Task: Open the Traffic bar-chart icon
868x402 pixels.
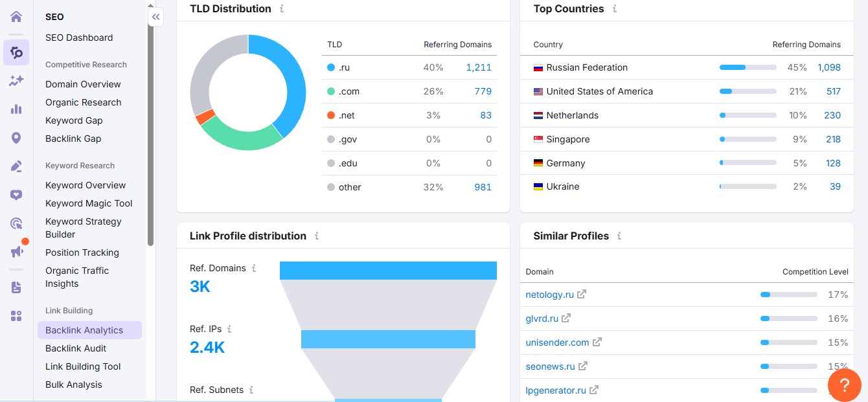Action: pyautogui.click(x=16, y=110)
